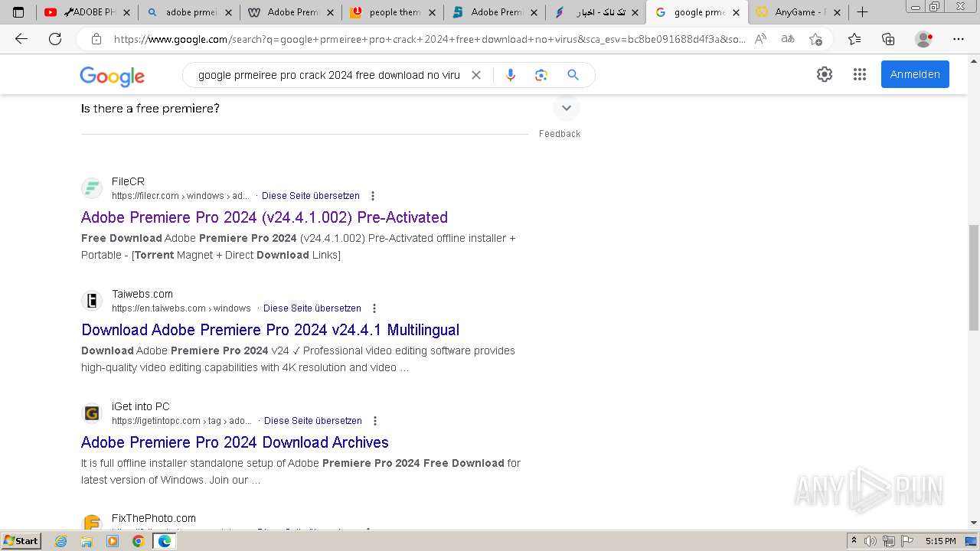Screen dimensions: 980x551
Task: Click the Anmelden sign-in button
Action: pos(915,74)
